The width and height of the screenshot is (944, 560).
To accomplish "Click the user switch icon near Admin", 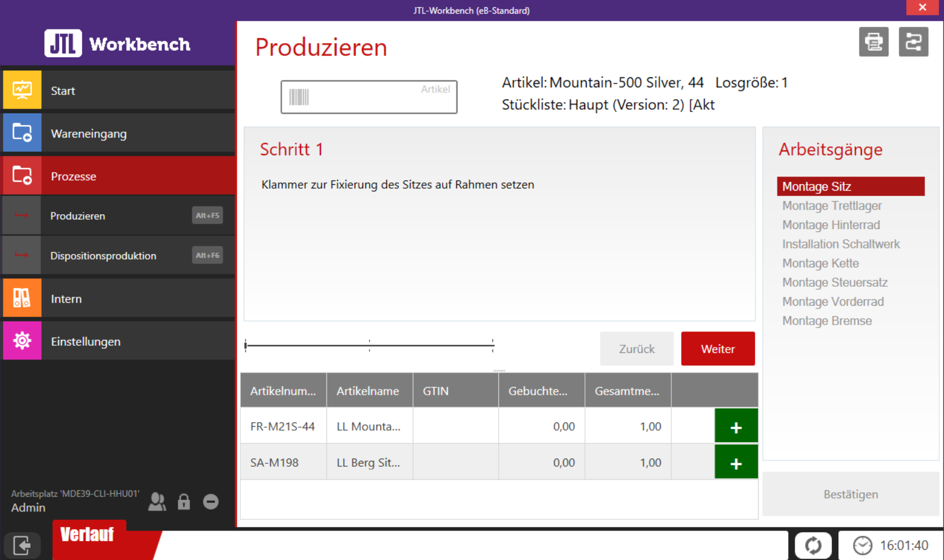I will (x=157, y=502).
